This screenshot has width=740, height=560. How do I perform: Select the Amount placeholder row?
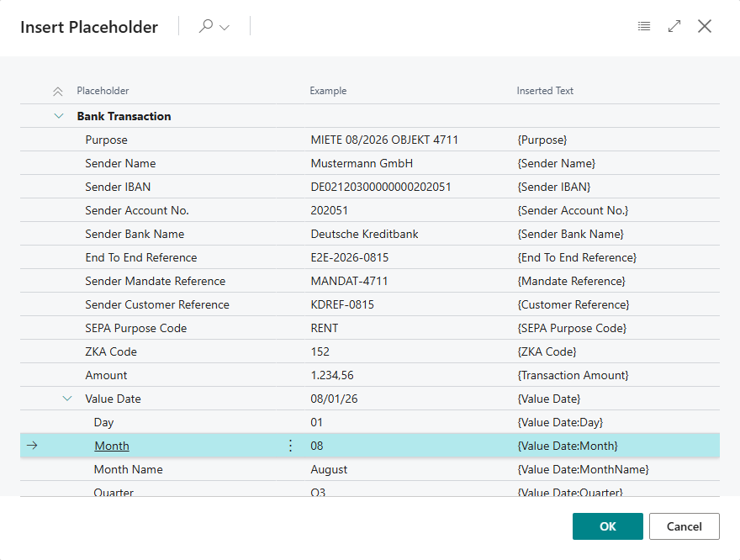tap(369, 376)
